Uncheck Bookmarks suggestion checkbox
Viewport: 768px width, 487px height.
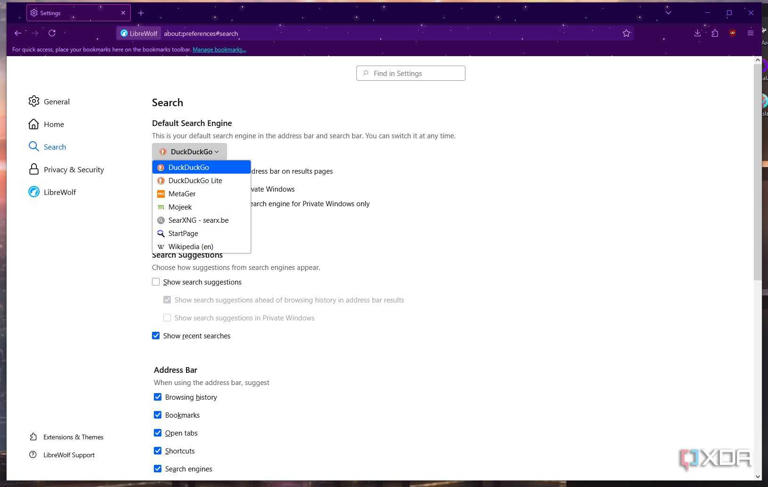[x=158, y=414]
